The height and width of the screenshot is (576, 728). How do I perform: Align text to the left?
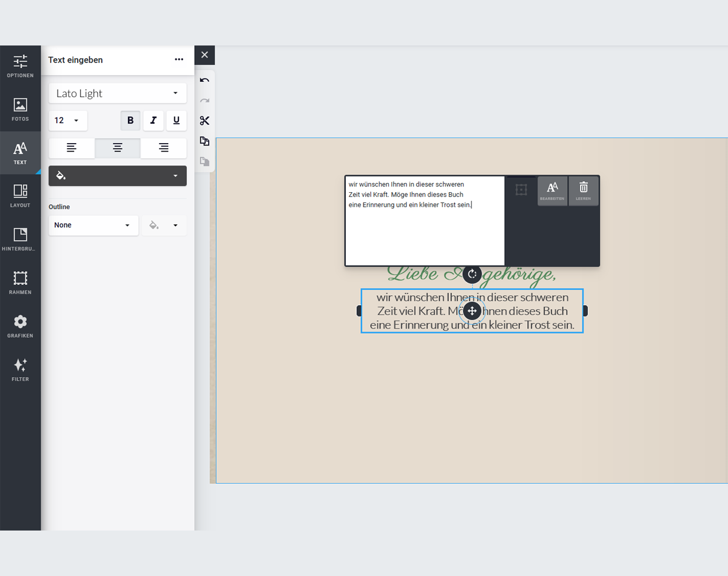72,148
